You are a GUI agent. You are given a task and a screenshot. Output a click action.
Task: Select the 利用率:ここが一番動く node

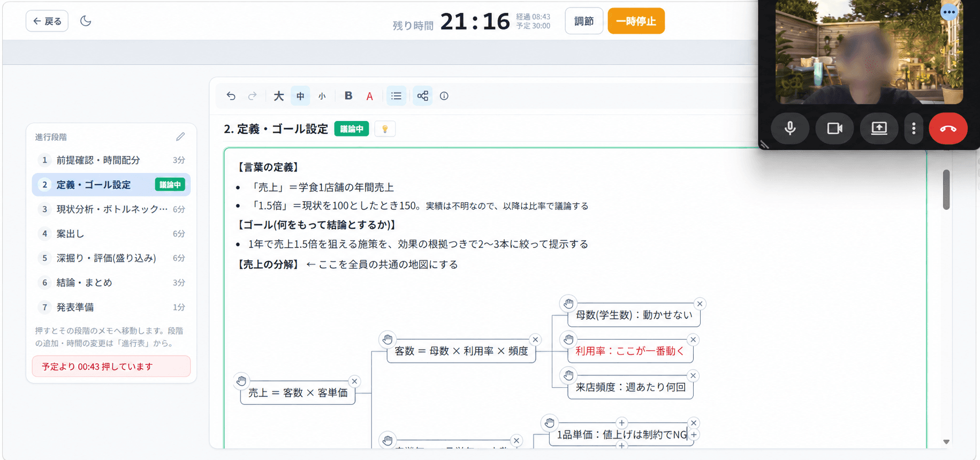click(x=630, y=351)
